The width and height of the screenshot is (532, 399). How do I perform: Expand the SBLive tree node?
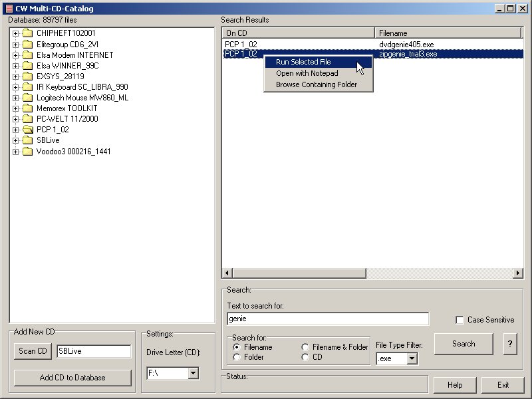(x=15, y=140)
